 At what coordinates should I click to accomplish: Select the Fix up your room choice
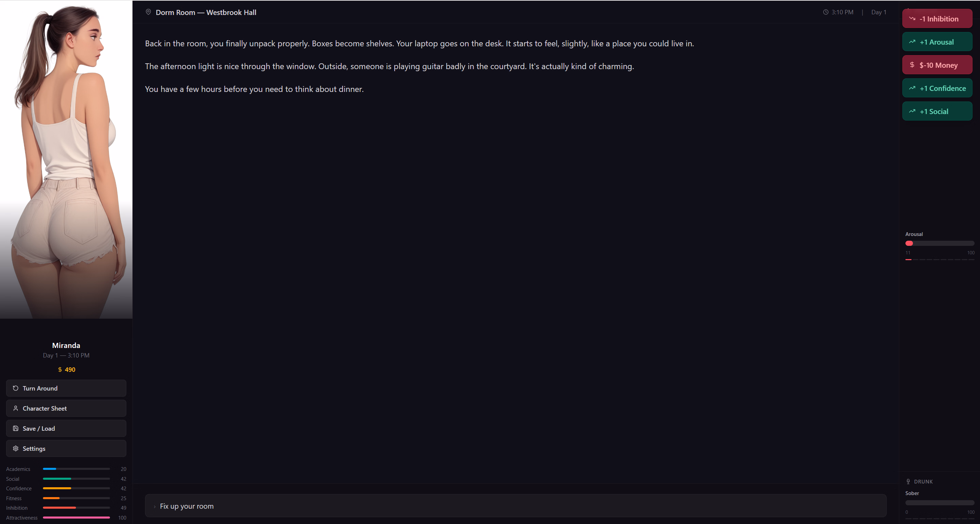pos(516,506)
